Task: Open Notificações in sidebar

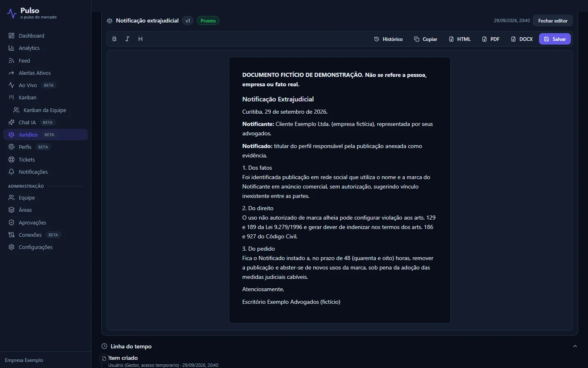Action: click(45, 172)
